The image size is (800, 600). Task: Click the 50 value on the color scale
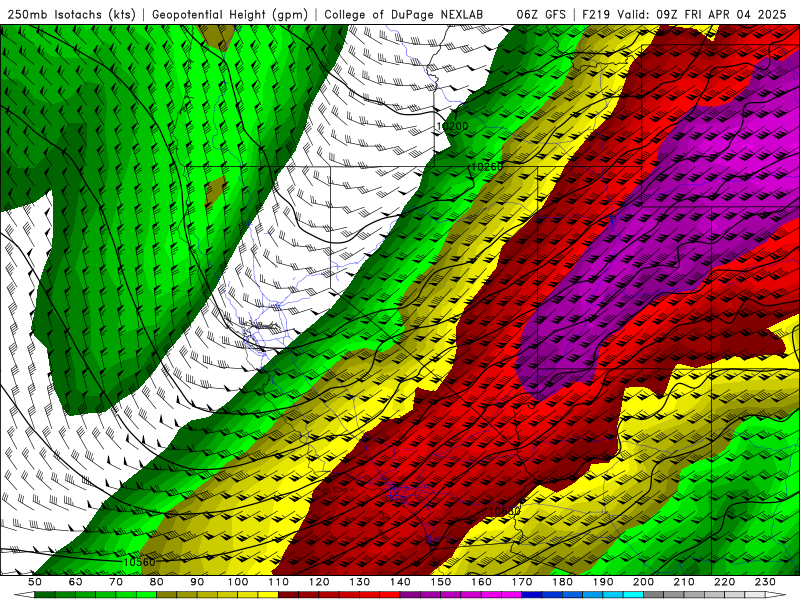[x=35, y=582]
